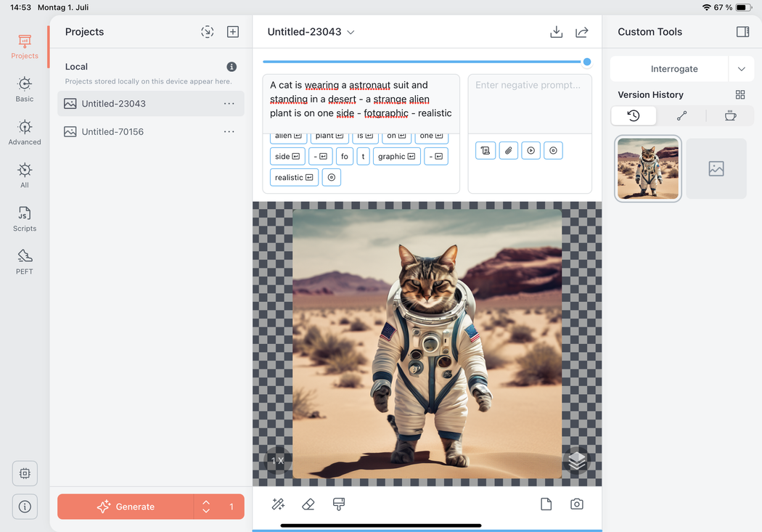
Task: Click the 1X zoom indicator on canvas
Action: pos(277,461)
